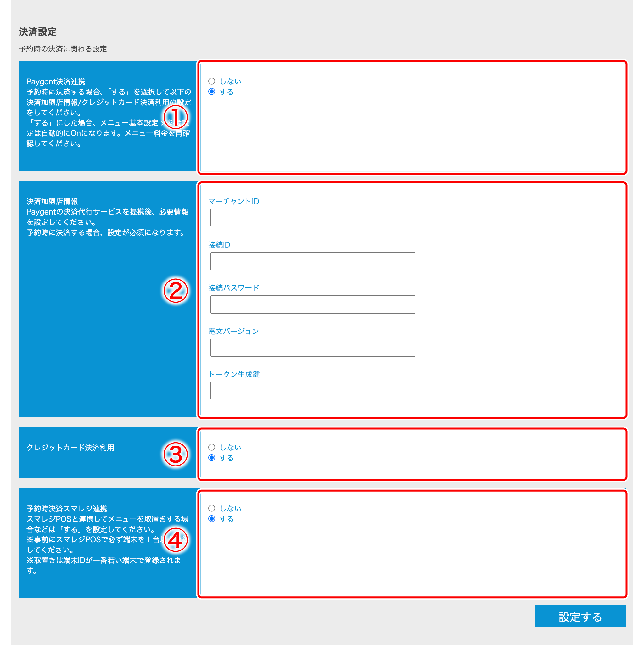Image resolution: width=644 pixels, height=664 pixels.
Task: Click the マーチャントID input field
Action: click(x=312, y=218)
